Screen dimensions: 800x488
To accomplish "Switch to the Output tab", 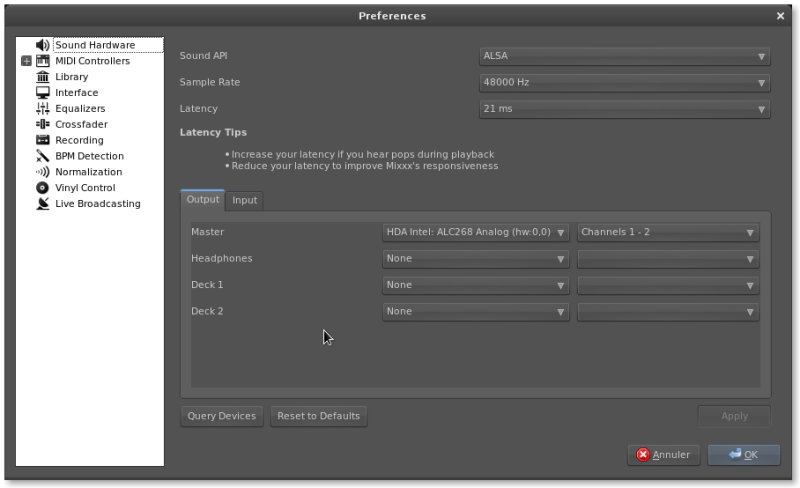I will tap(203, 199).
